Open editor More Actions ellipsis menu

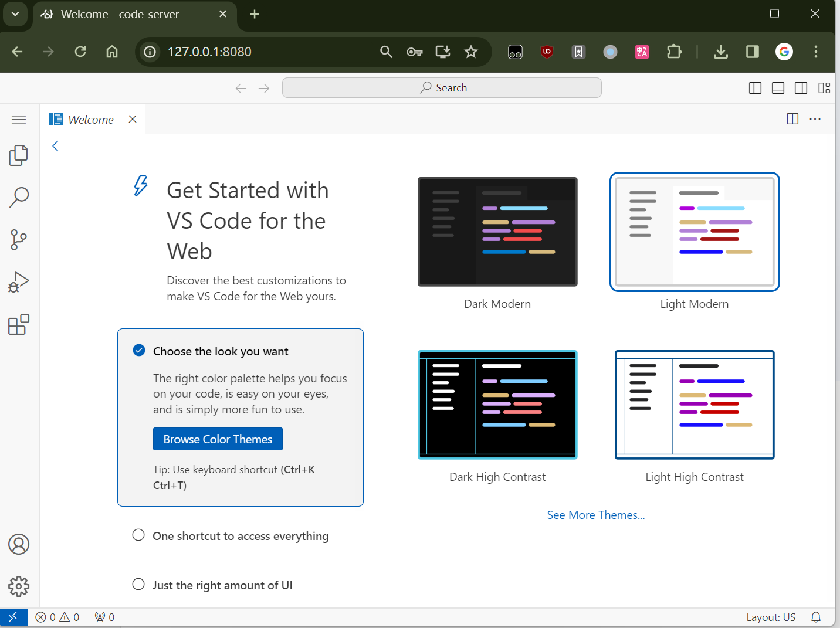(x=815, y=119)
